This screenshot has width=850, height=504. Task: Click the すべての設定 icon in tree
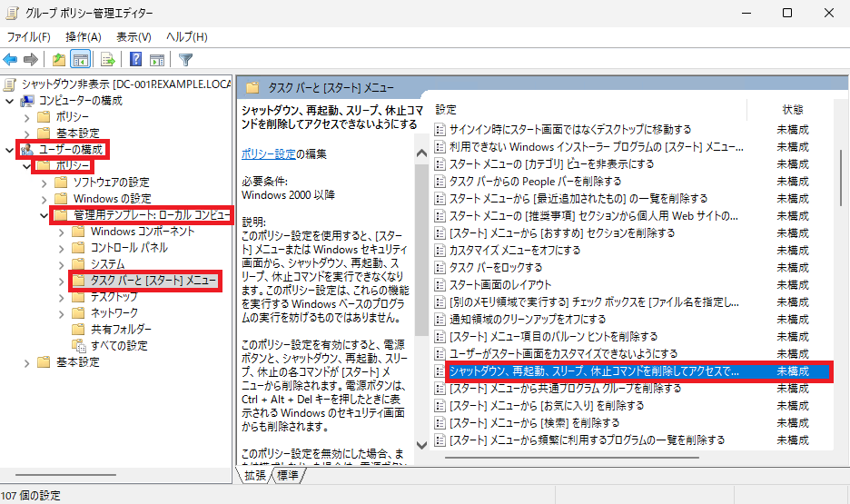(79, 346)
